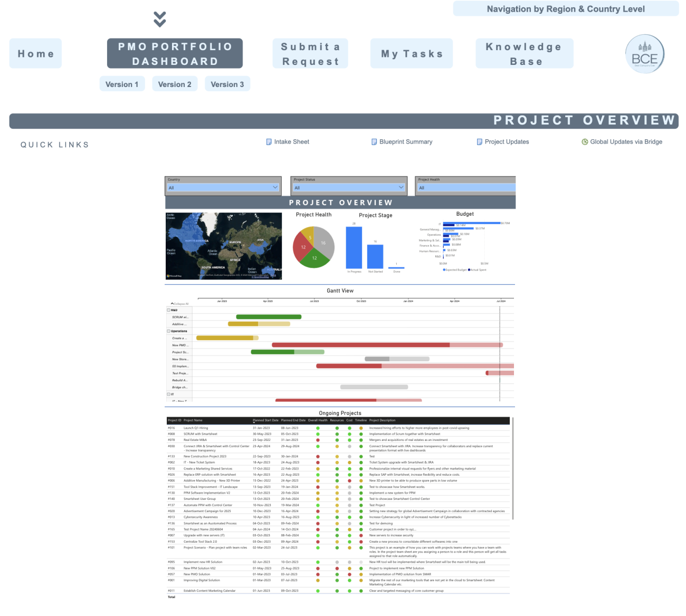Collapse the R&D group in Gantt view

pos(168,310)
